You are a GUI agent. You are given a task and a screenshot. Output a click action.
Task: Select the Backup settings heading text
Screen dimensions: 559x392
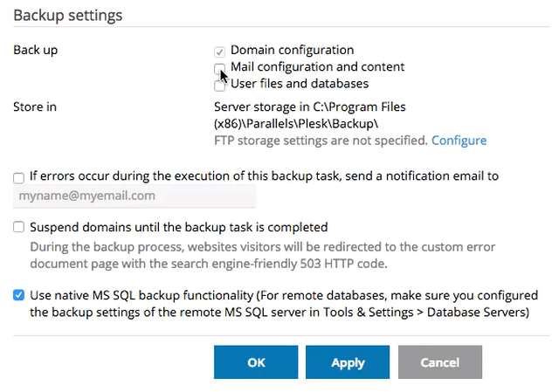(x=68, y=16)
